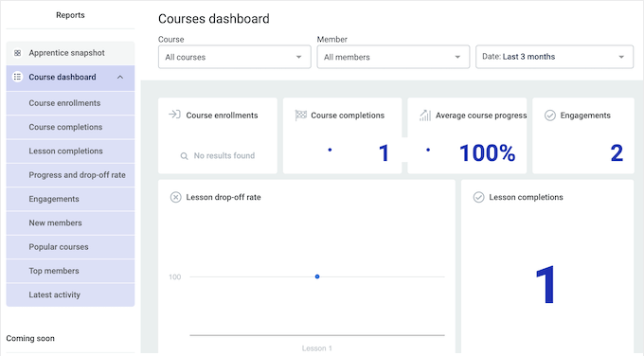644x356 pixels.
Task: Select Course dashboard in sidebar
Action: click(70, 78)
